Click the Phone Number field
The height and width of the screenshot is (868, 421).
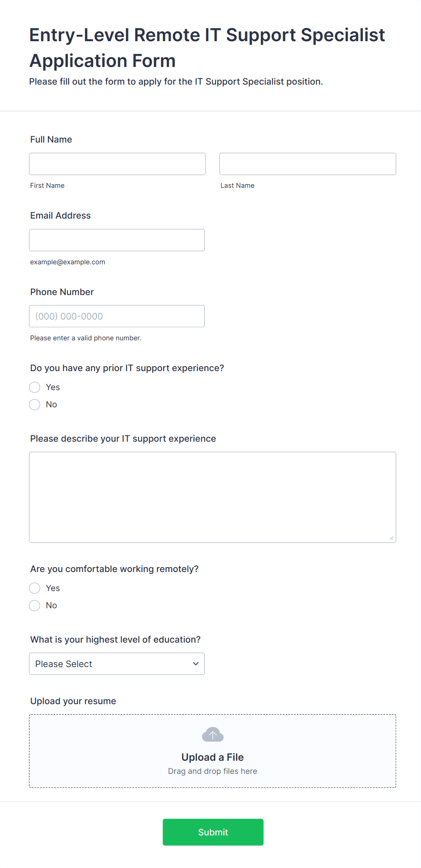117,316
